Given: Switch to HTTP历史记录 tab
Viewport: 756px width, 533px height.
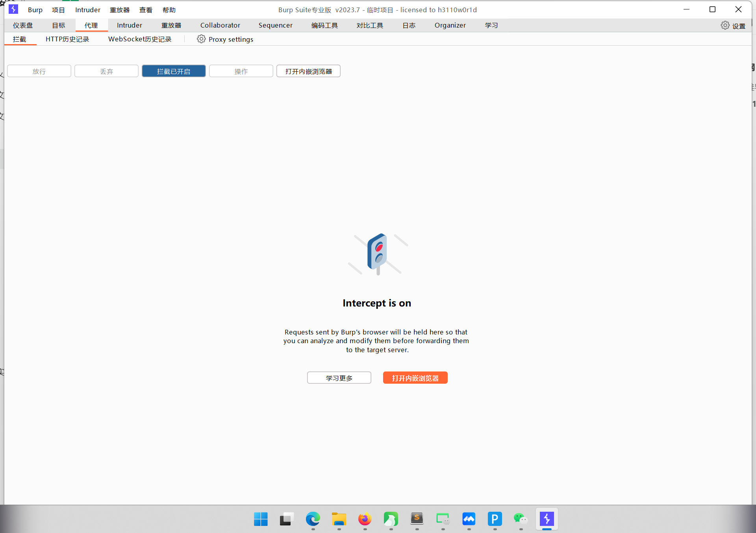Looking at the screenshot, I should (x=67, y=39).
